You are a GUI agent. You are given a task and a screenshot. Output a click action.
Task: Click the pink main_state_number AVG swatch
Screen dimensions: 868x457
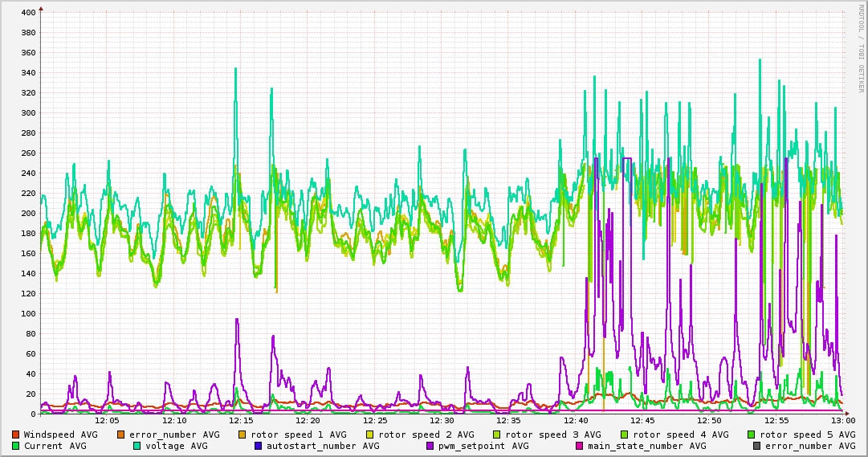point(579,446)
